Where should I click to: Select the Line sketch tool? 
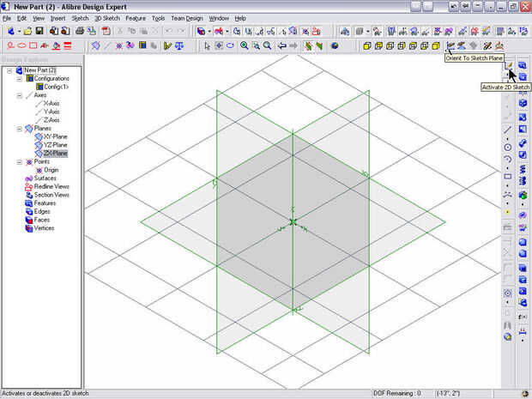[508, 130]
